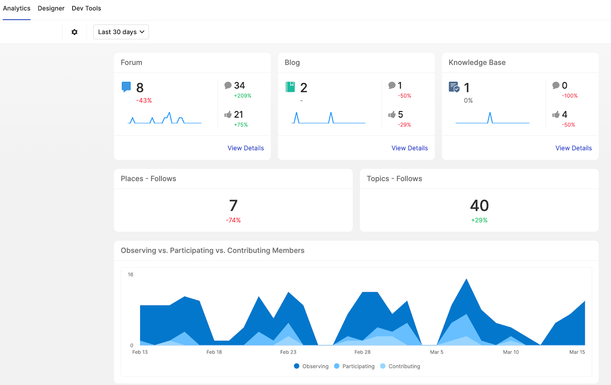This screenshot has height=385, width=611.
Task: Click the comment icon in Forum card
Action: (228, 85)
